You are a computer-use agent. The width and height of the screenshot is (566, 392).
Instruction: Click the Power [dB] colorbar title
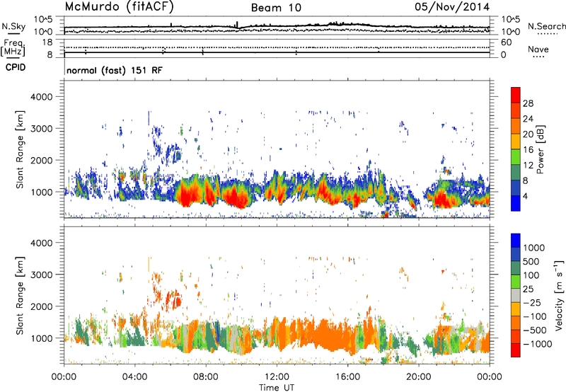(x=540, y=149)
